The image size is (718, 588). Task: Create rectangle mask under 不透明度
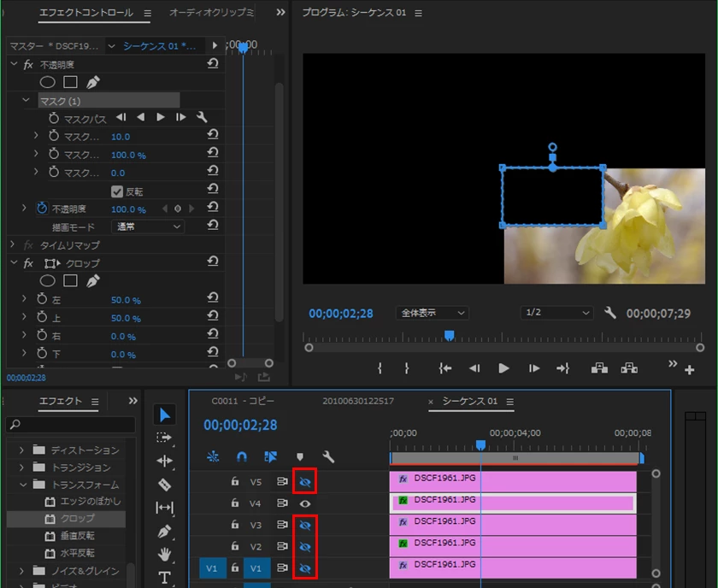[x=70, y=82]
